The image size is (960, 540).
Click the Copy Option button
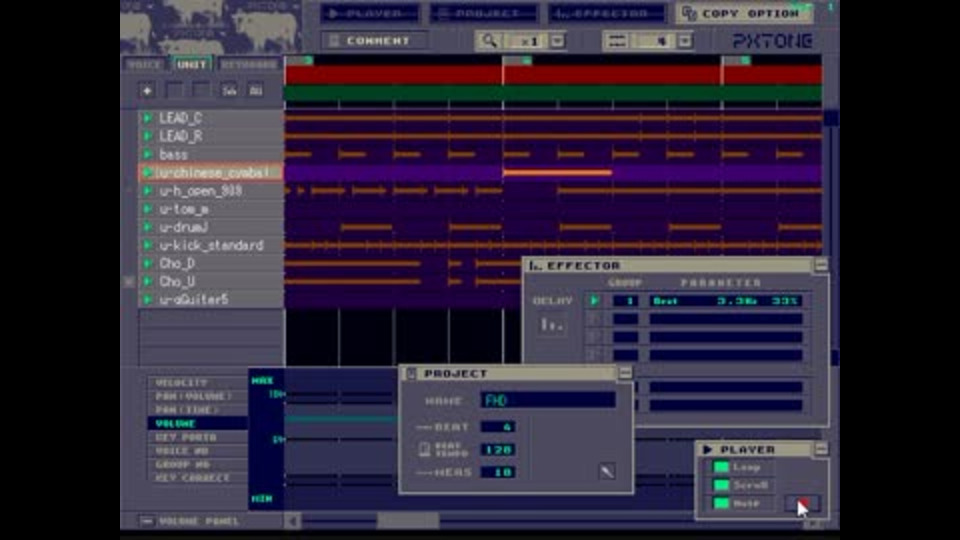click(744, 13)
